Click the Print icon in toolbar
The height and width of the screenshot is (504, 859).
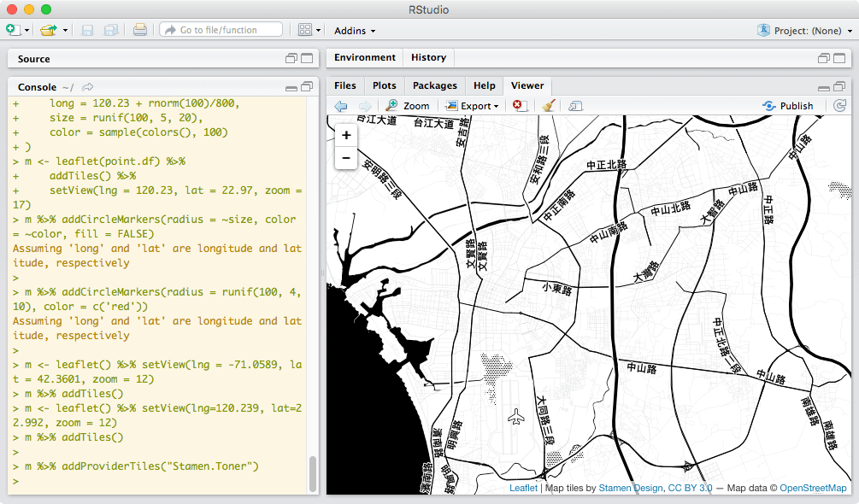[140, 30]
